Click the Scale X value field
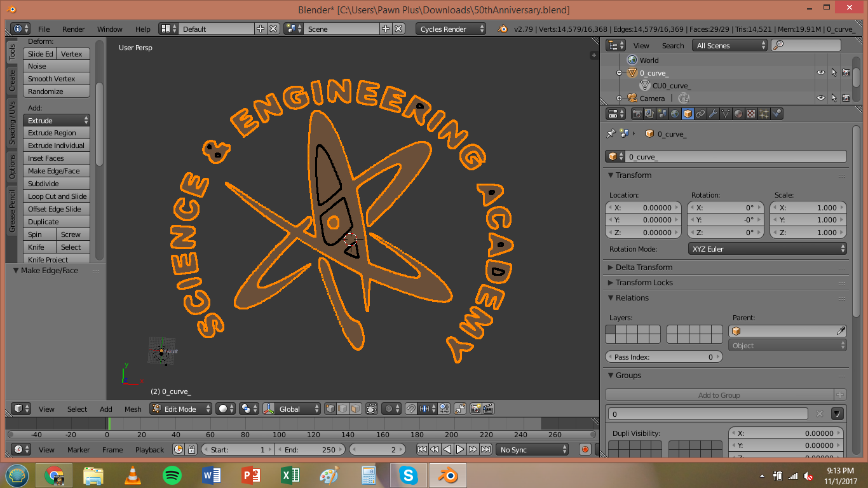This screenshot has width=868, height=488. [x=808, y=207]
